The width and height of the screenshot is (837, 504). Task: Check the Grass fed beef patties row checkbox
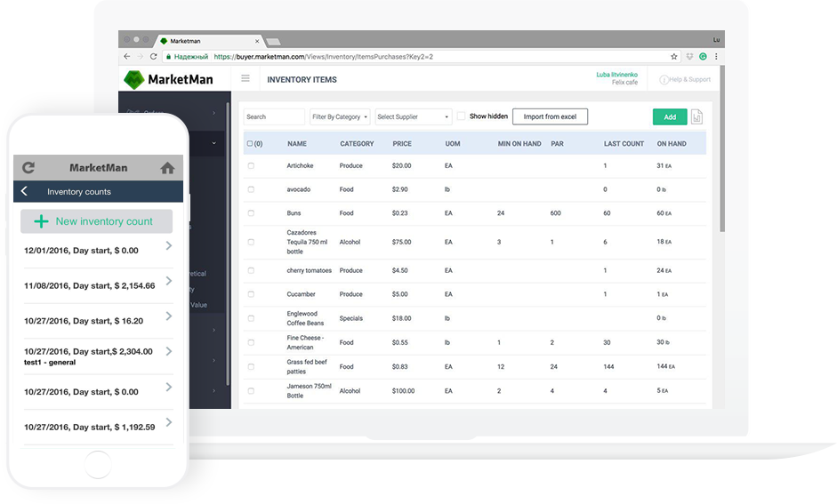(x=251, y=366)
